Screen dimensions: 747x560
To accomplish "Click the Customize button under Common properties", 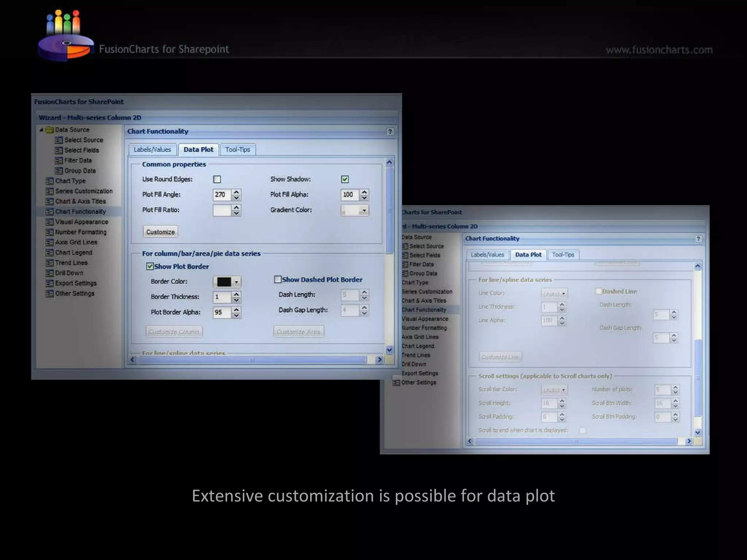I will click(160, 232).
